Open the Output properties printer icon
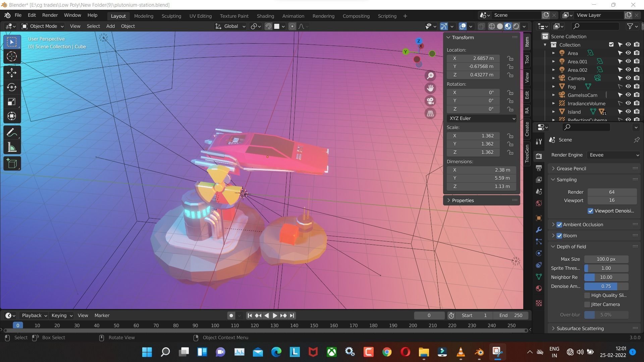The width and height of the screenshot is (644, 362). coord(539,168)
